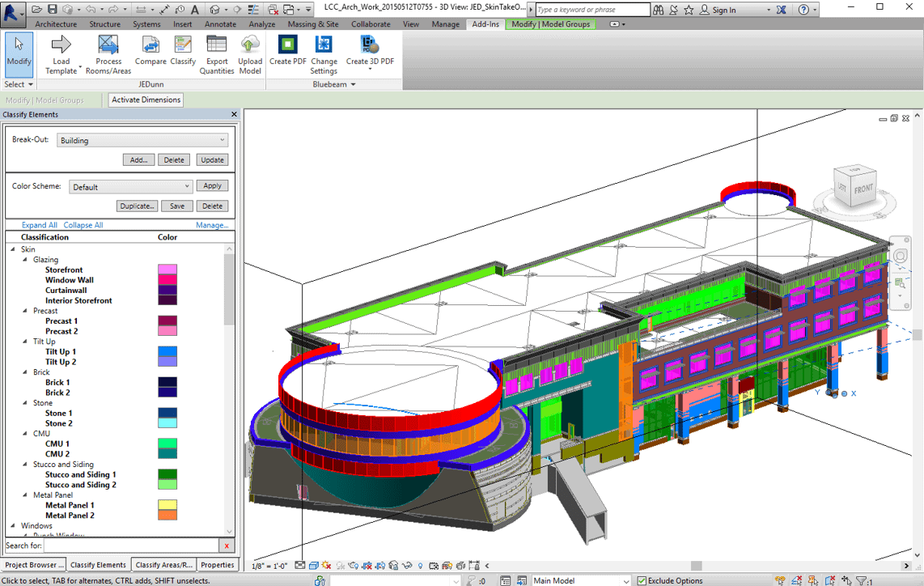Click the Storefront pink color swatch
The width and height of the screenshot is (924, 586).
(x=167, y=270)
